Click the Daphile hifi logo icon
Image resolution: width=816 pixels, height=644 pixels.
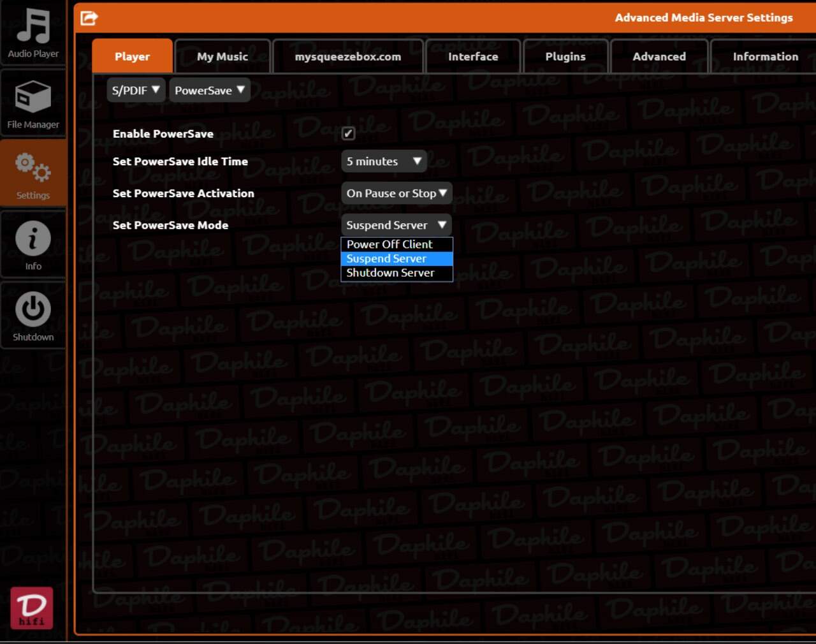pos(31,608)
